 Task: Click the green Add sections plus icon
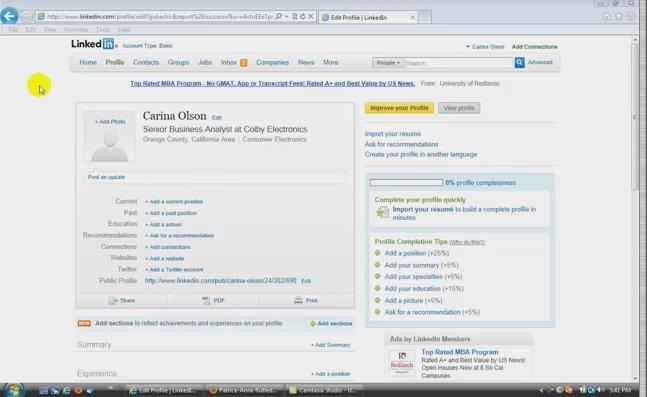(x=313, y=324)
